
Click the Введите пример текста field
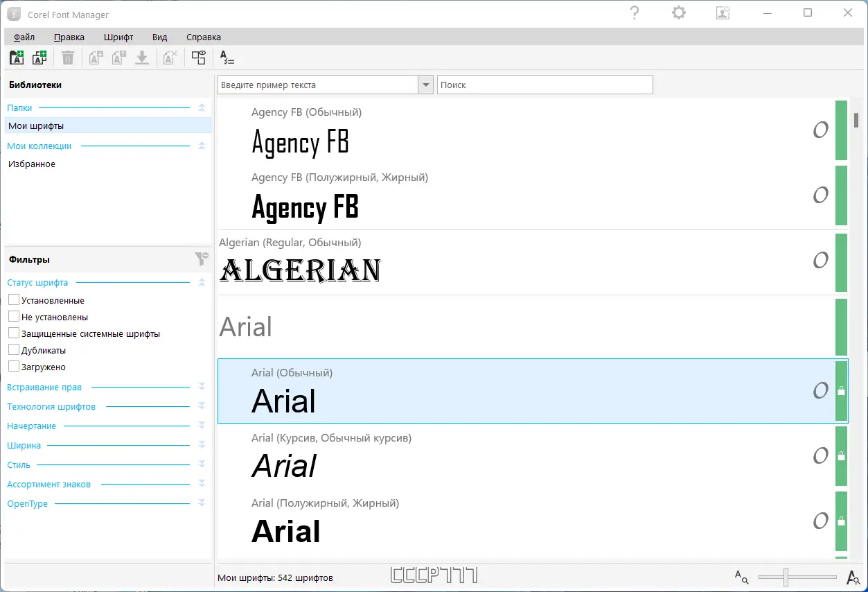tap(319, 85)
